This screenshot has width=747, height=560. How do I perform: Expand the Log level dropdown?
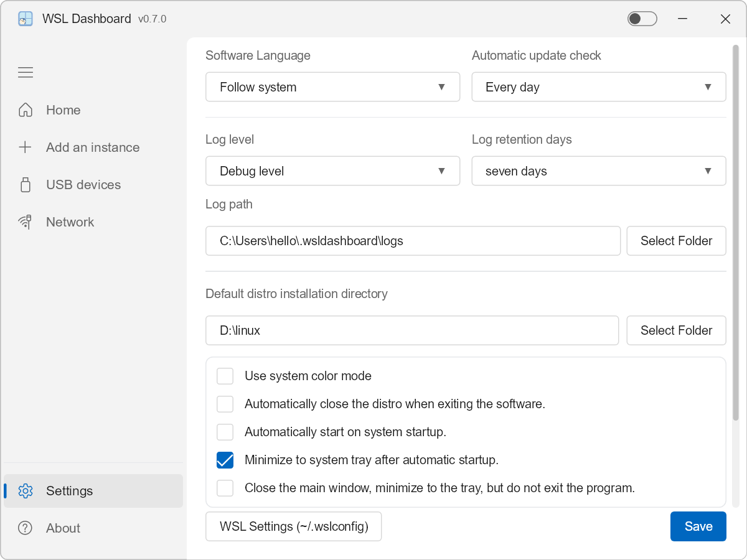(332, 170)
